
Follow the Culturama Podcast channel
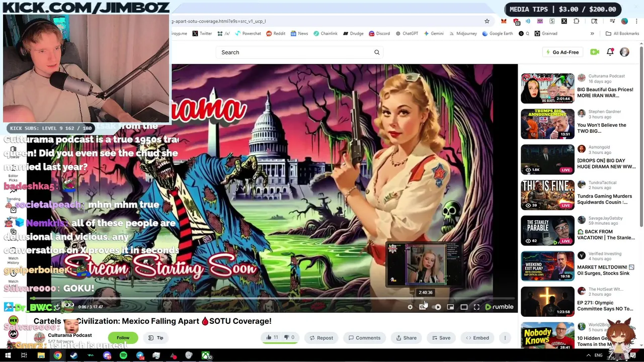pyautogui.click(x=123, y=338)
